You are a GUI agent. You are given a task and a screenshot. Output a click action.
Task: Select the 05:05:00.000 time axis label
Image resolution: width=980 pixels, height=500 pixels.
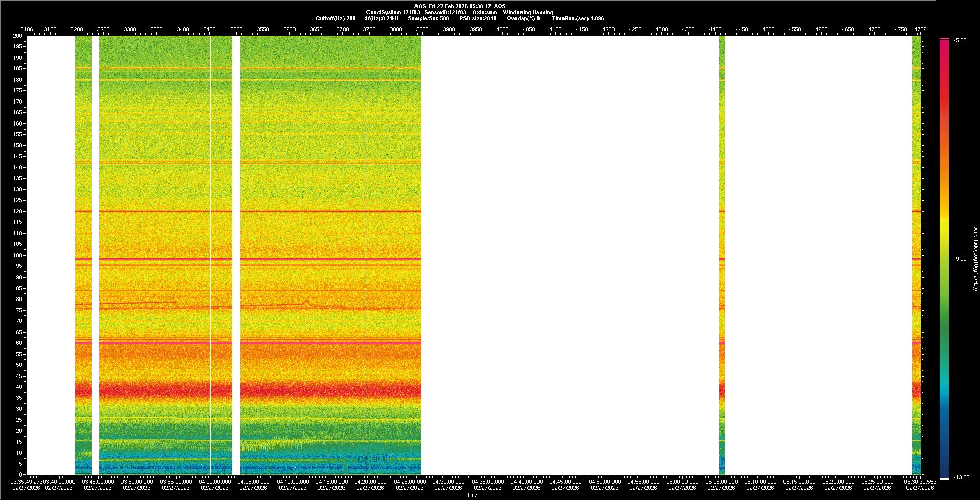click(721, 482)
